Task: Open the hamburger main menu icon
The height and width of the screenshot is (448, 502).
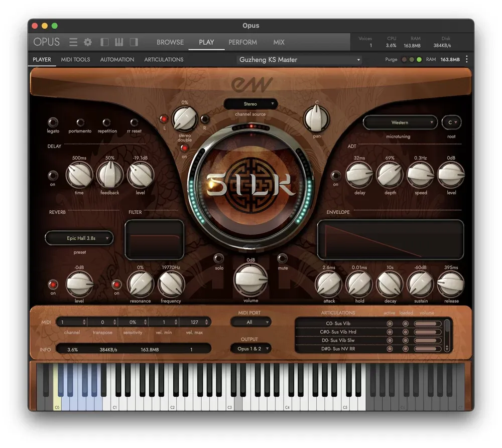Action: [73, 42]
